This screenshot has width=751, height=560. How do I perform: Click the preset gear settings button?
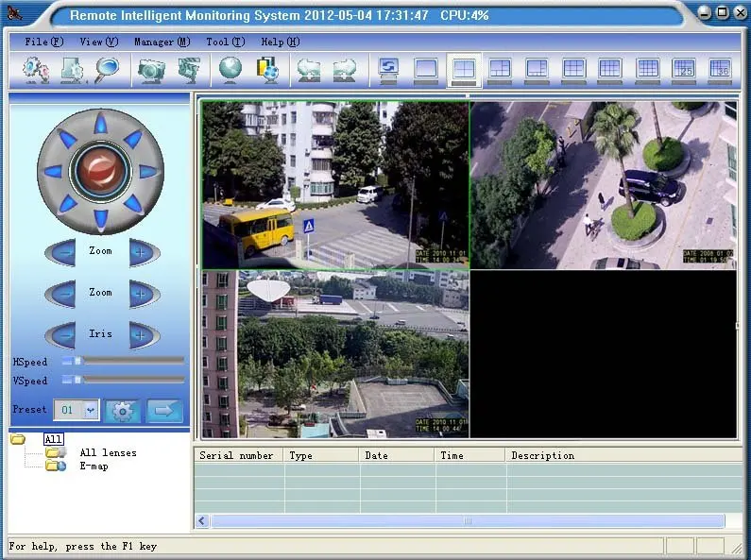[x=123, y=411]
